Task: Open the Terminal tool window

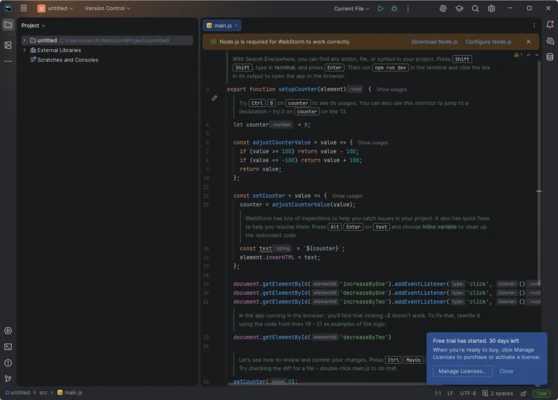Action: click(8, 347)
